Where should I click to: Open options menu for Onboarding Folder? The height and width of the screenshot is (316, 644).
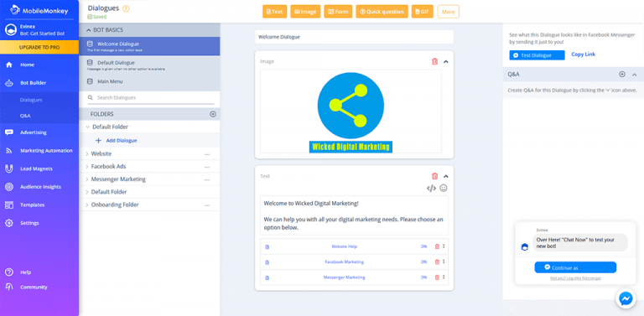tap(206, 205)
